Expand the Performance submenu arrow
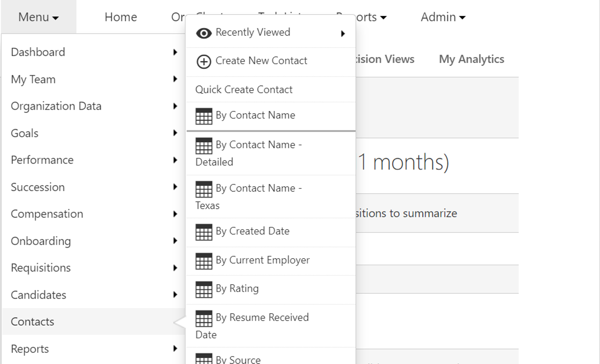Viewport: 600px width, 364px height. (x=175, y=160)
